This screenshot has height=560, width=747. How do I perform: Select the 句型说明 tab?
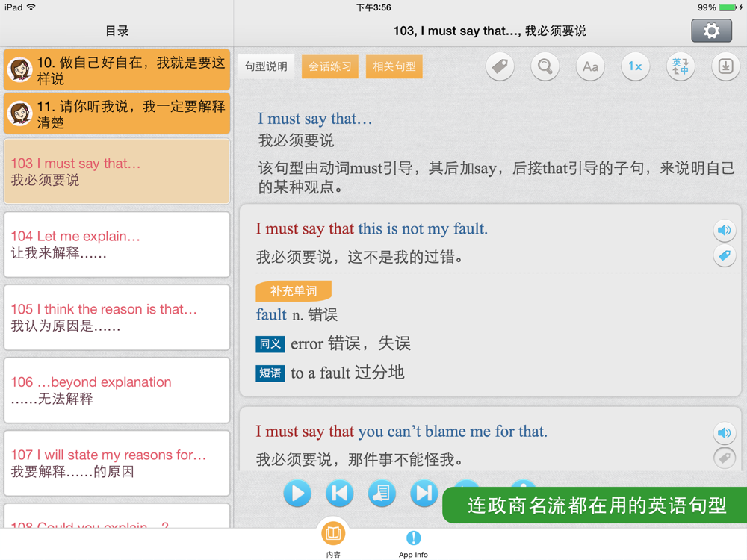point(266,66)
